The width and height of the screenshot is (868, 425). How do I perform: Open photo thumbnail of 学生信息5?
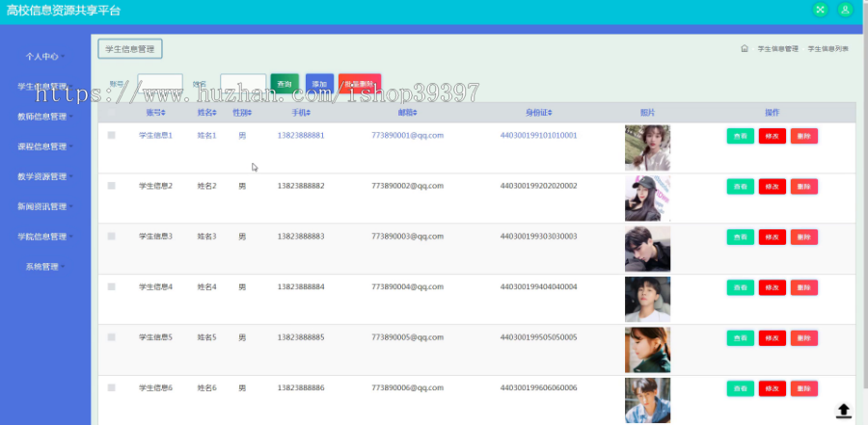[x=648, y=350]
